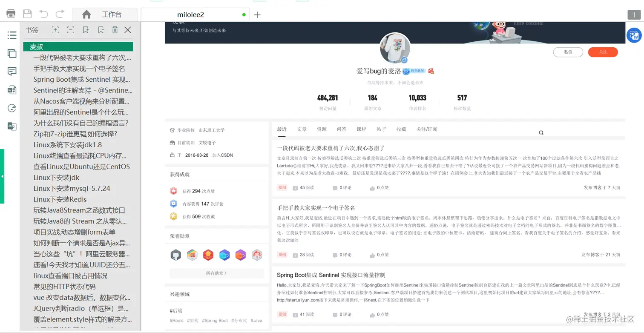Open article title 手把手教大家实现一个电子签名
This screenshot has height=333, width=644.
[x=316, y=208]
